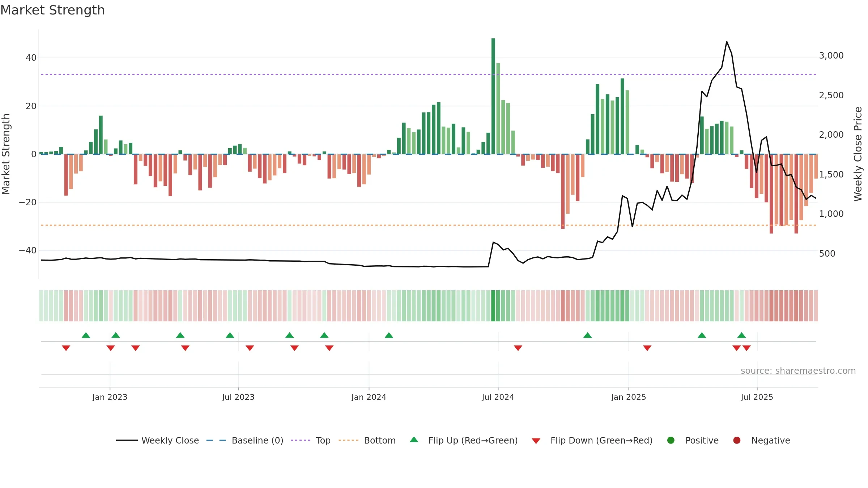Viewport: 868px width, 488px height.
Task: Click the '2,000' right axis tick label
Action: tap(831, 135)
